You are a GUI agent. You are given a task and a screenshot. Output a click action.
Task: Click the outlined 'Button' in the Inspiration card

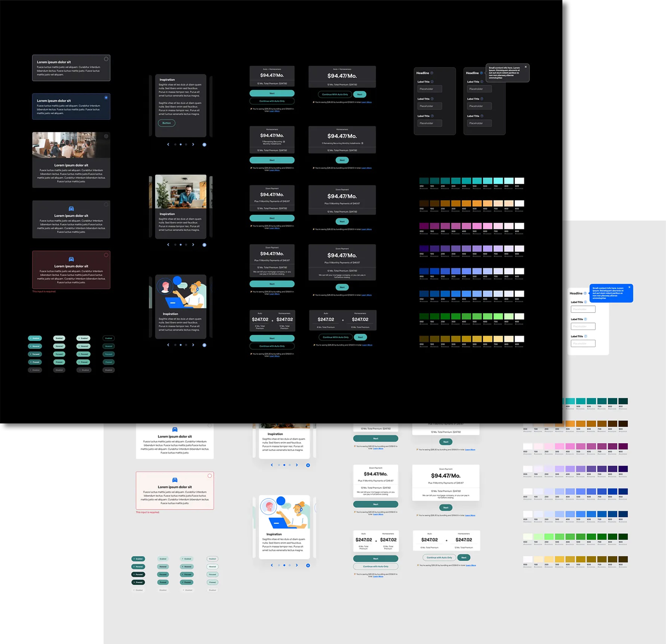tap(166, 123)
